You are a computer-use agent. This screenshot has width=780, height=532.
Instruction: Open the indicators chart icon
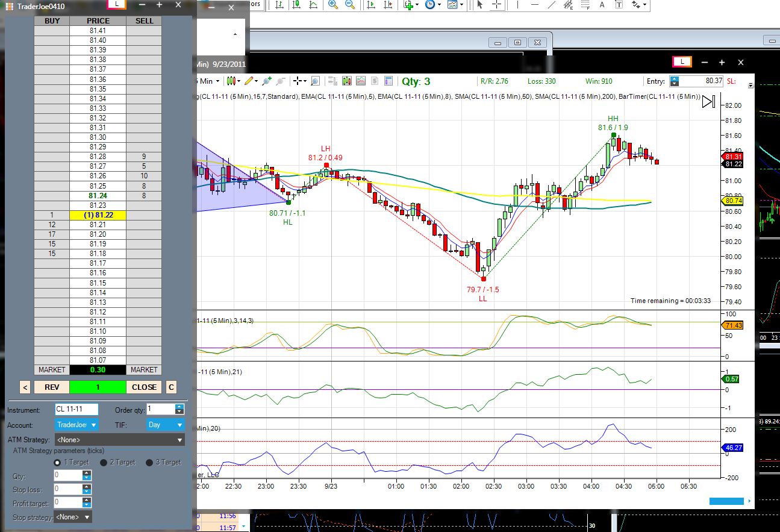point(361,81)
